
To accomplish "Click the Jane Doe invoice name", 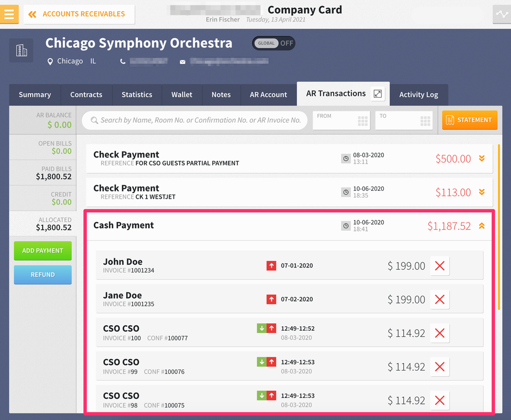I will (122, 295).
